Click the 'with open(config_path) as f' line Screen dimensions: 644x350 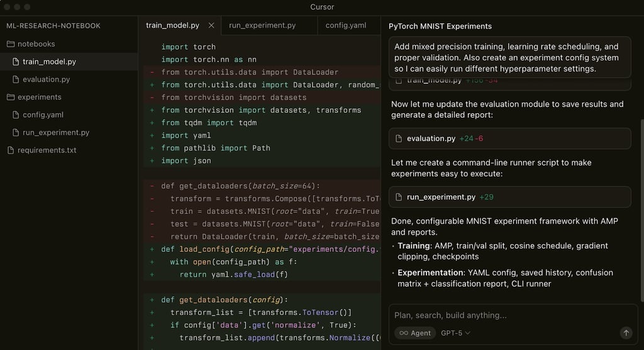coord(262,262)
